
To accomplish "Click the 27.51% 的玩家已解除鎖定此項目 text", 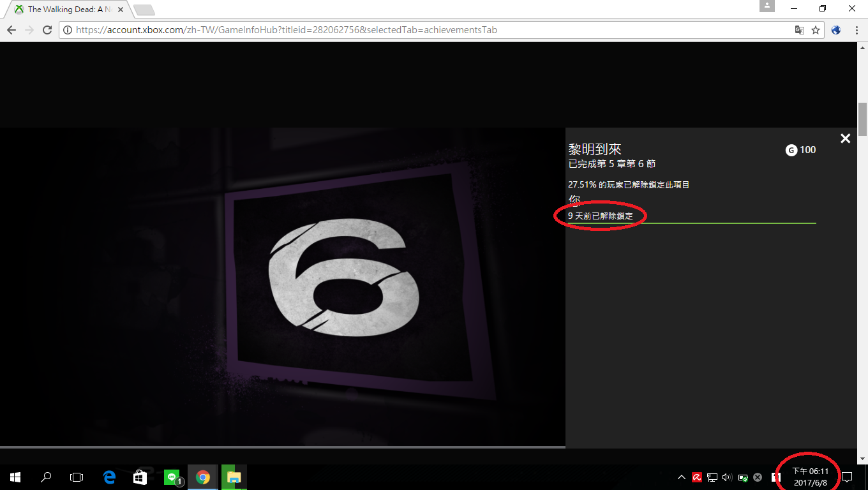I will tap(629, 185).
